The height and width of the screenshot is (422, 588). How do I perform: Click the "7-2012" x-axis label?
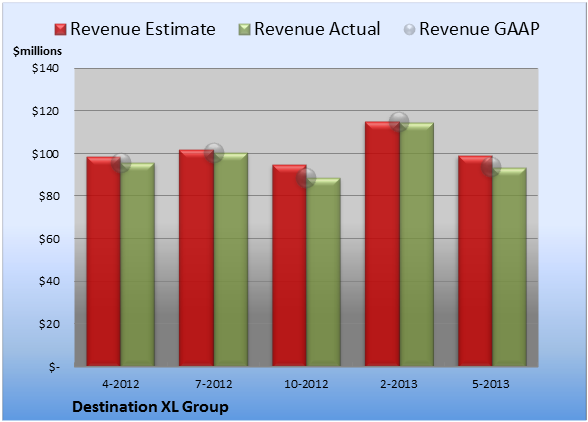(214, 384)
